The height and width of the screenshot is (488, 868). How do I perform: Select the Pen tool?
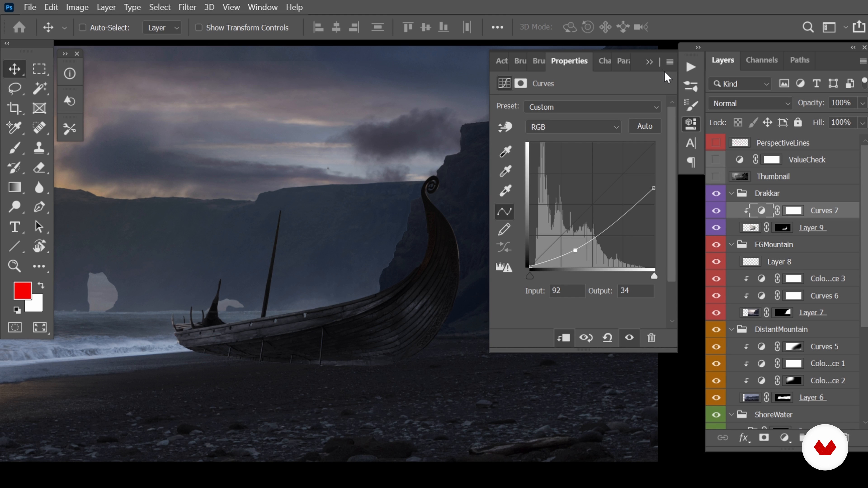(x=39, y=206)
